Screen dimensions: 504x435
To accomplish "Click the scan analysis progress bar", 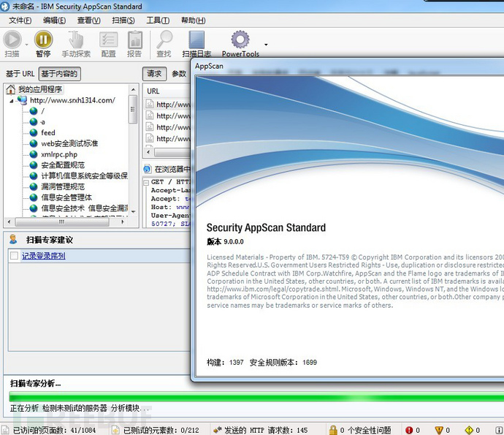I will point(256,397).
